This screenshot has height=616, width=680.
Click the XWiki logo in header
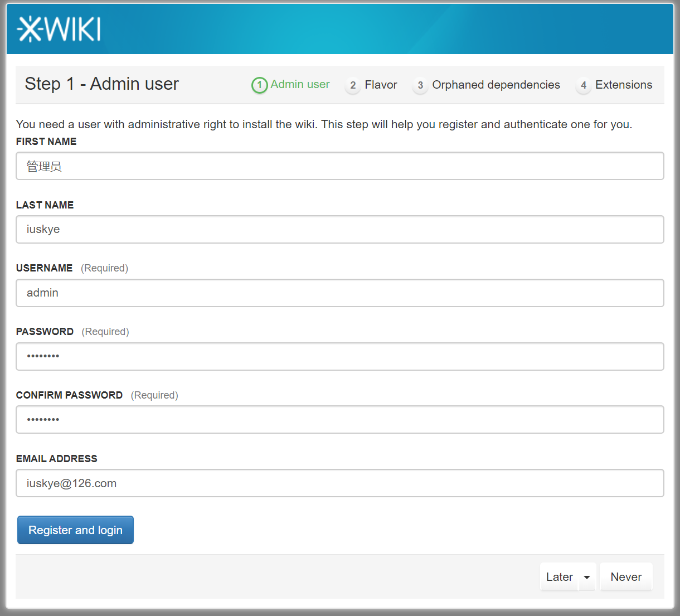pyautogui.click(x=59, y=29)
